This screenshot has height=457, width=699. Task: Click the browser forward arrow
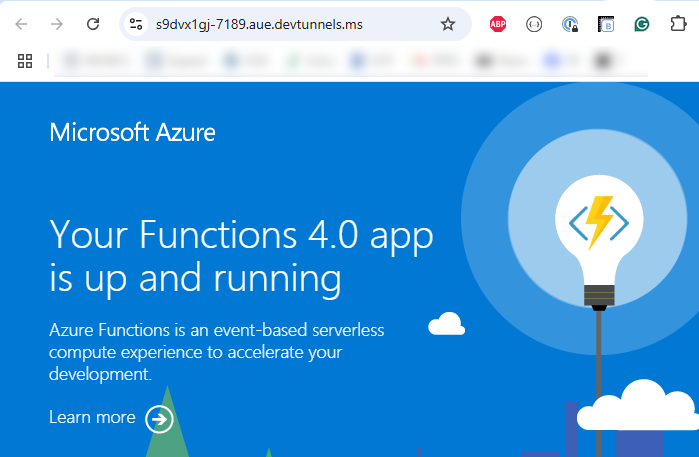click(57, 24)
